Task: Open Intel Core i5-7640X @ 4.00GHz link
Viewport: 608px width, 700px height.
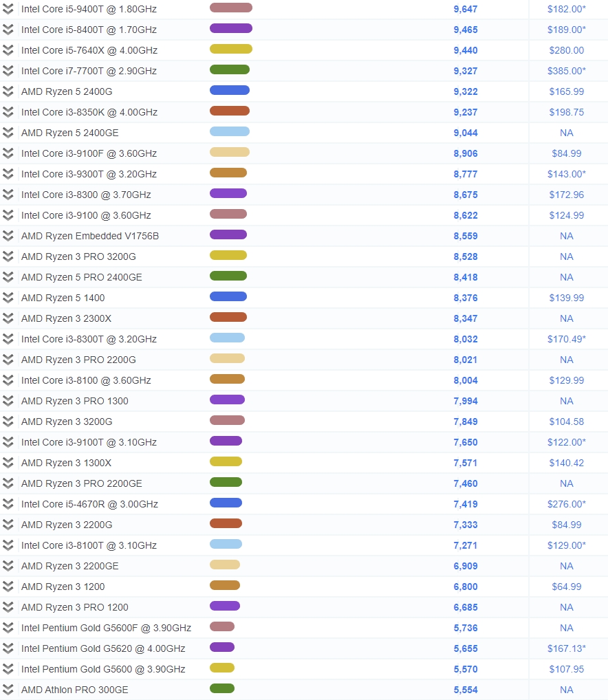Action: click(89, 50)
